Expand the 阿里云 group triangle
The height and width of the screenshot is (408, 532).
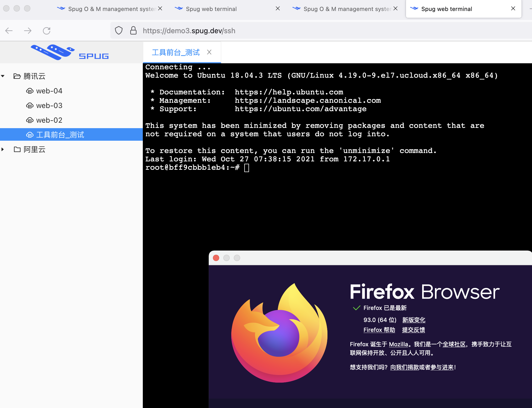coord(3,149)
